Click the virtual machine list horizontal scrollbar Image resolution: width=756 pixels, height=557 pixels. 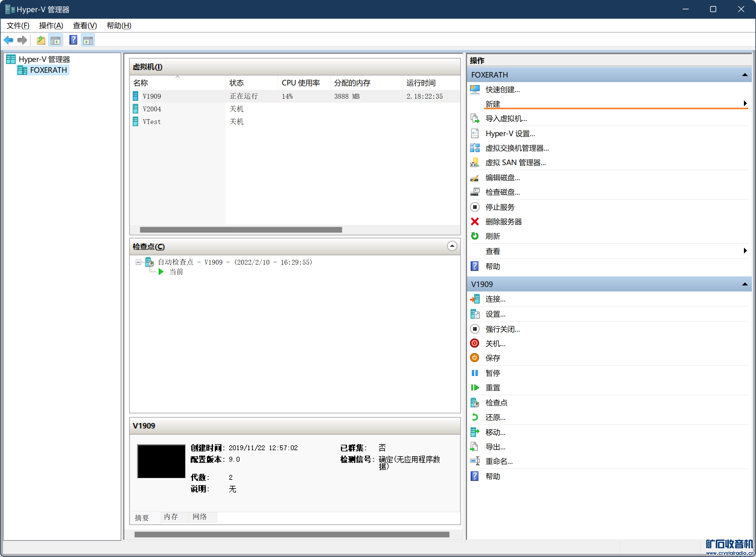coord(241,230)
